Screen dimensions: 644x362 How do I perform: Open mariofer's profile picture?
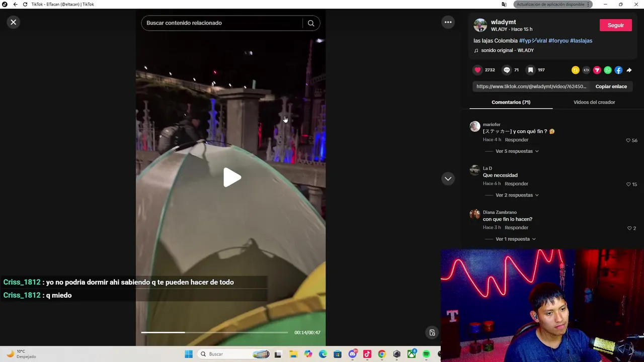[x=475, y=126]
